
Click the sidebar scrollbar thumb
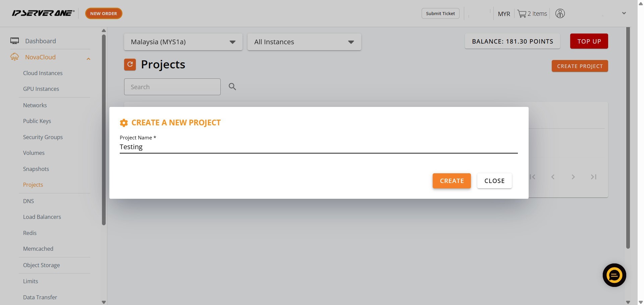(x=104, y=130)
